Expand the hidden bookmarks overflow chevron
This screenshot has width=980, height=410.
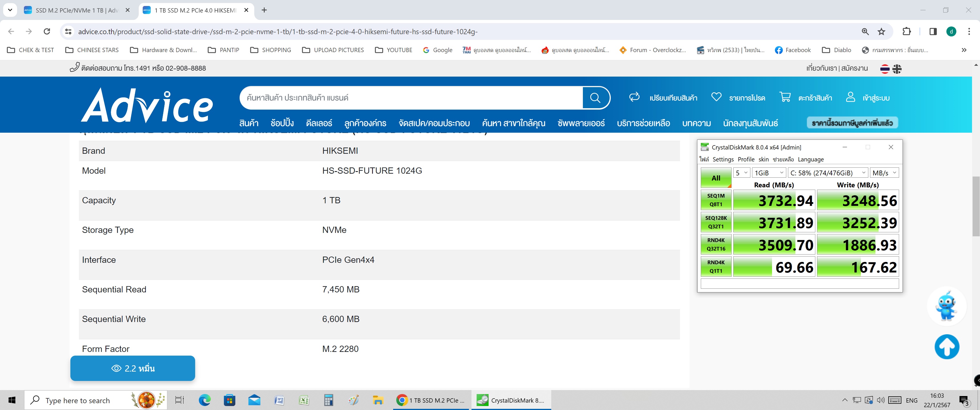pos(964,50)
